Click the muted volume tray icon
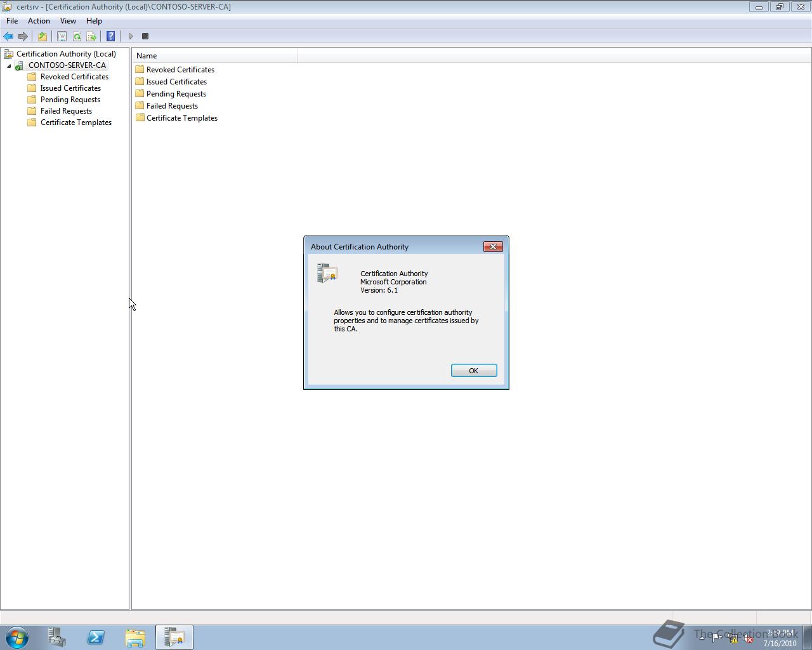Image resolution: width=812 pixels, height=650 pixels. (x=749, y=639)
